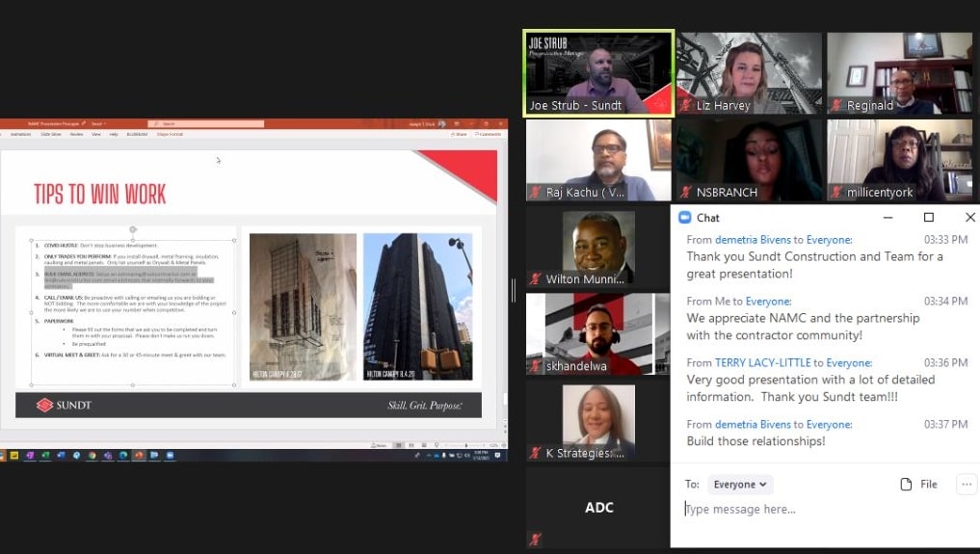Start Slide Show from status bar icon

437,445
